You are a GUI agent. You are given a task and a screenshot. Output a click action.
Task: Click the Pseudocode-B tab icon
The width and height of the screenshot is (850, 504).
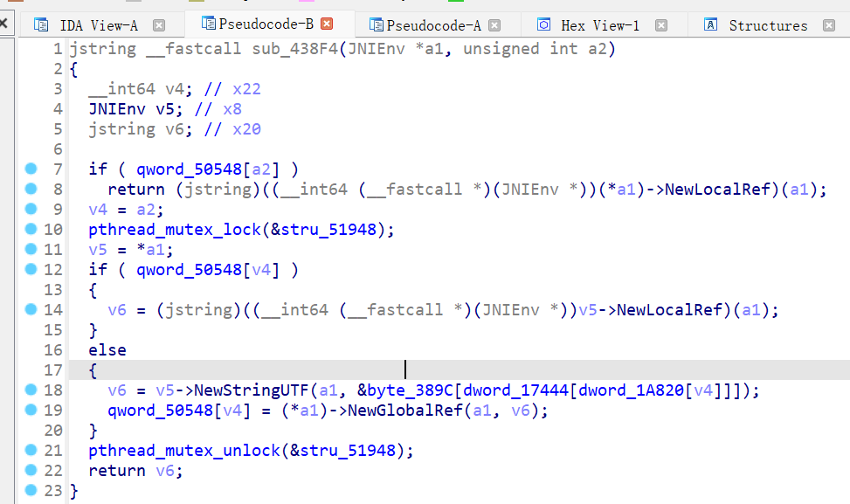208,23
